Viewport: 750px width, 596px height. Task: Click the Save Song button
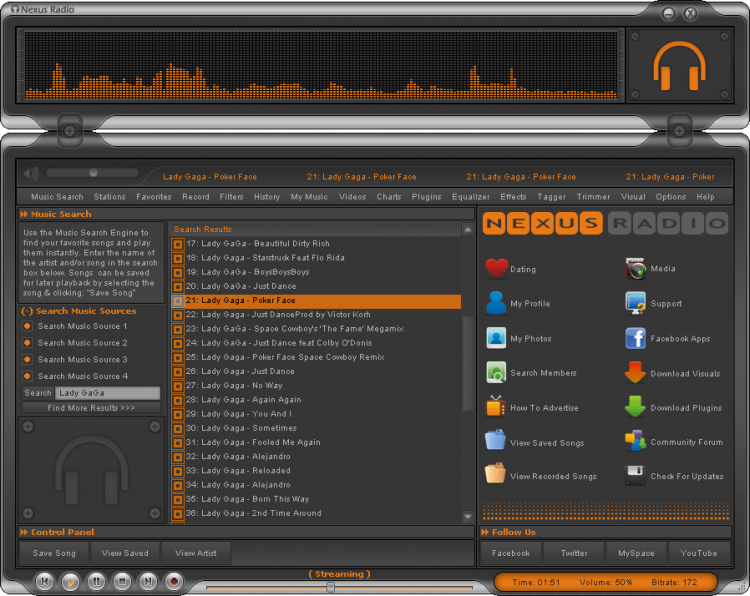pyautogui.click(x=54, y=553)
